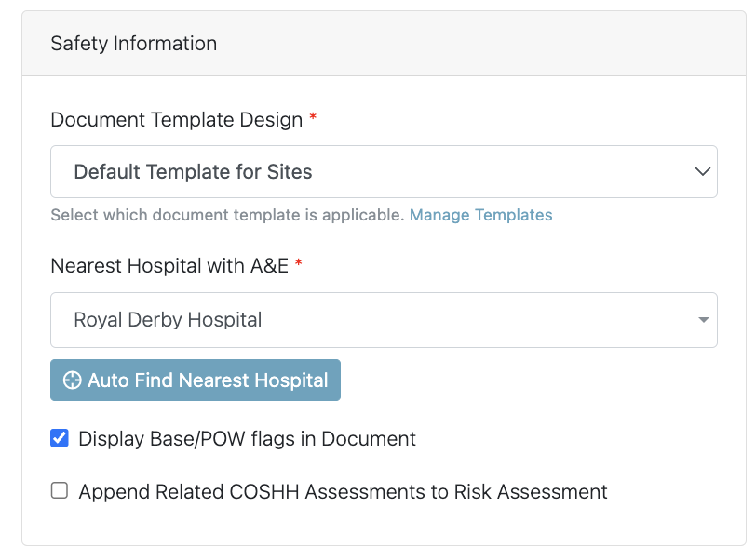The height and width of the screenshot is (560, 756).
Task: Click 'Append Related COSHH Assessments to Risk Assessment' label
Action: (343, 491)
